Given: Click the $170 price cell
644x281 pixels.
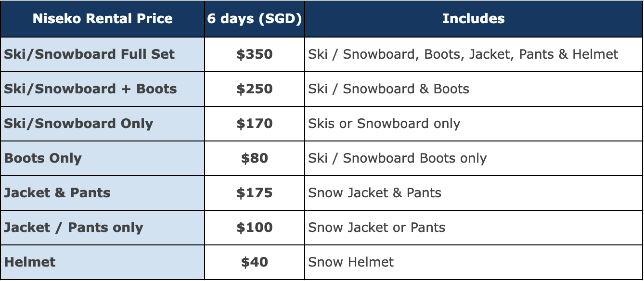Looking at the screenshot, I should pos(255,124).
